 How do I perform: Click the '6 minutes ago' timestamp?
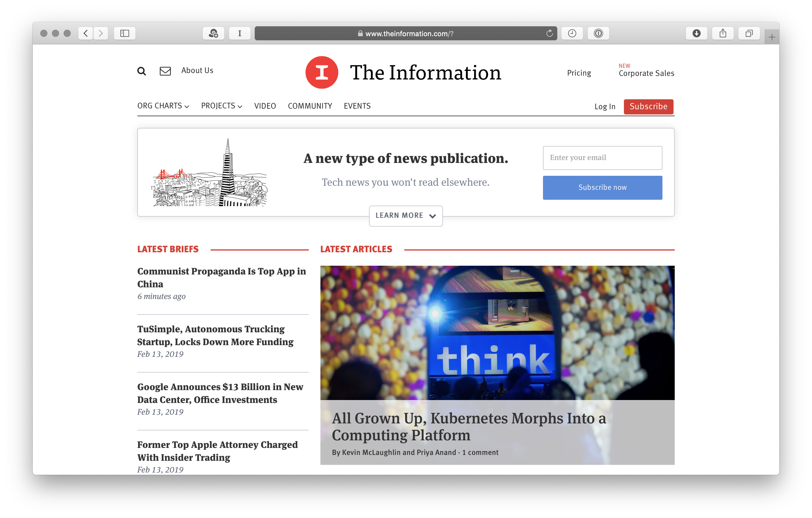click(x=161, y=296)
